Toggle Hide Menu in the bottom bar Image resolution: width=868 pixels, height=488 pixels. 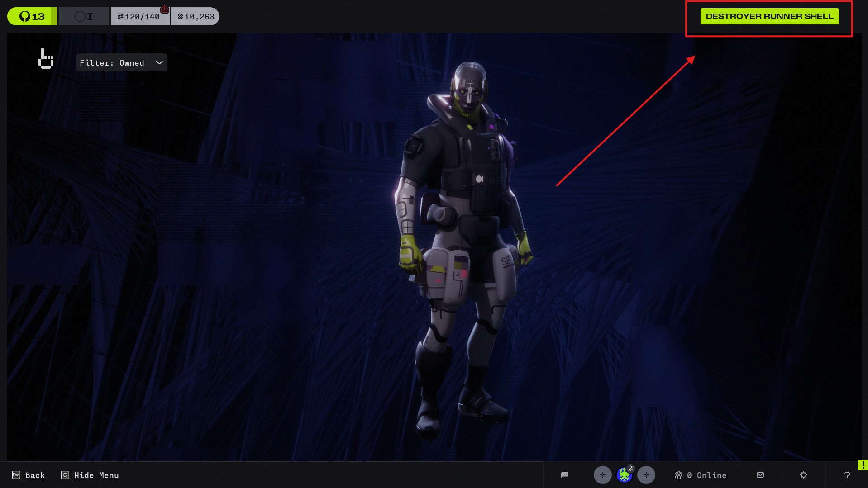coord(90,475)
